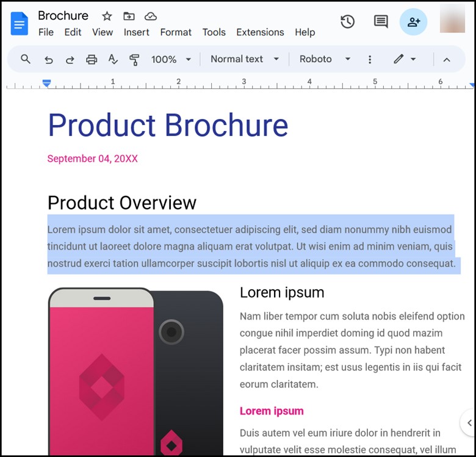Screen dimensions: 476x457
Task: Click the share people button
Action: (414, 22)
